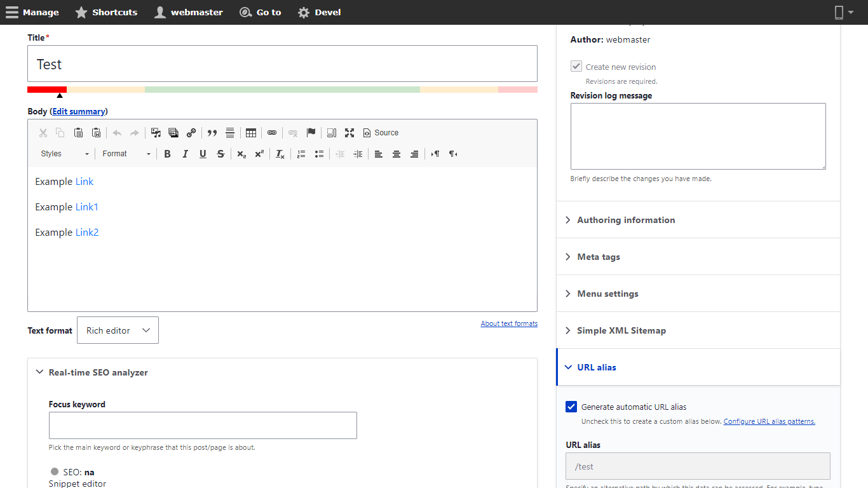This screenshot has height=488, width=868.
Task: Center align the text
Action: coord(397,154)
